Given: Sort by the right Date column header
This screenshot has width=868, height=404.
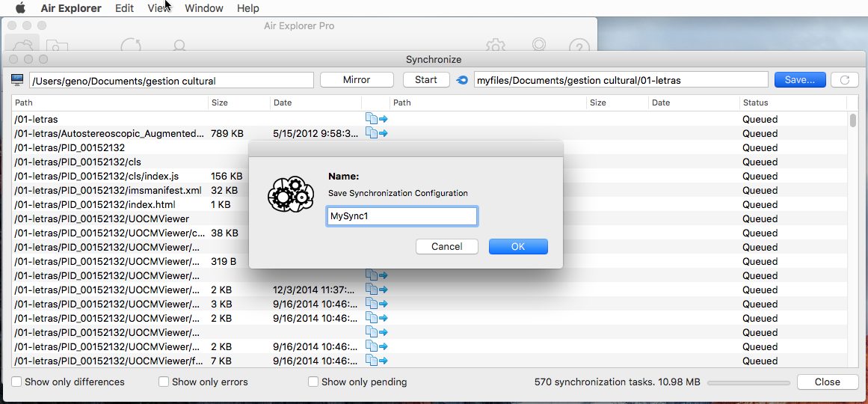Looking at the screenshot, I should pyautogui.click(x=695, y=102).
